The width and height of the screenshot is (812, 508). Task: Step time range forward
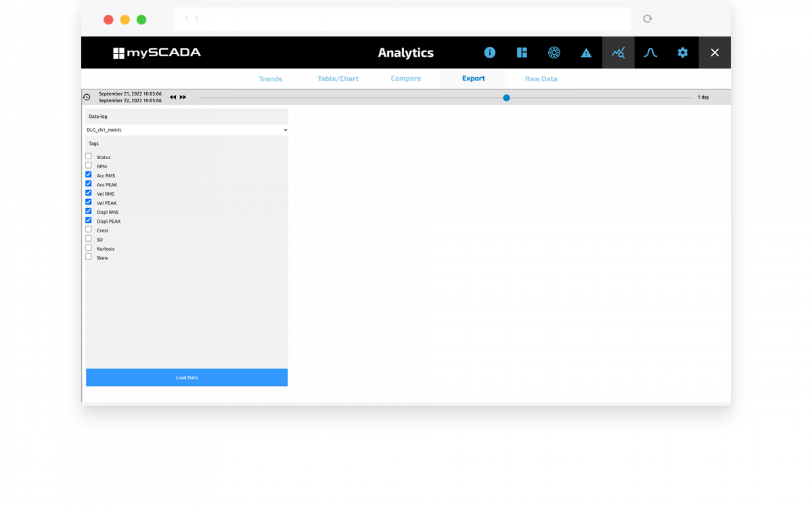tap(183, 97)
